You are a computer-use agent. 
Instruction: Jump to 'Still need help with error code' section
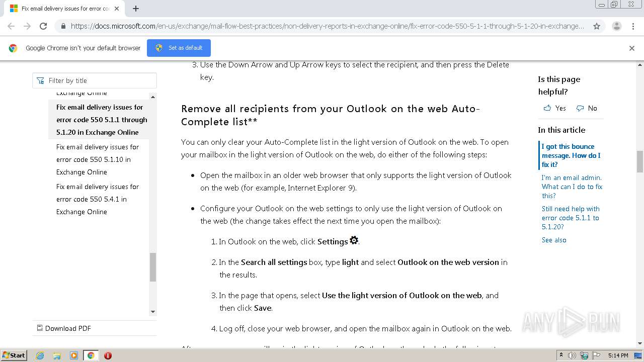pyautogui.click(x=571, y=218)
